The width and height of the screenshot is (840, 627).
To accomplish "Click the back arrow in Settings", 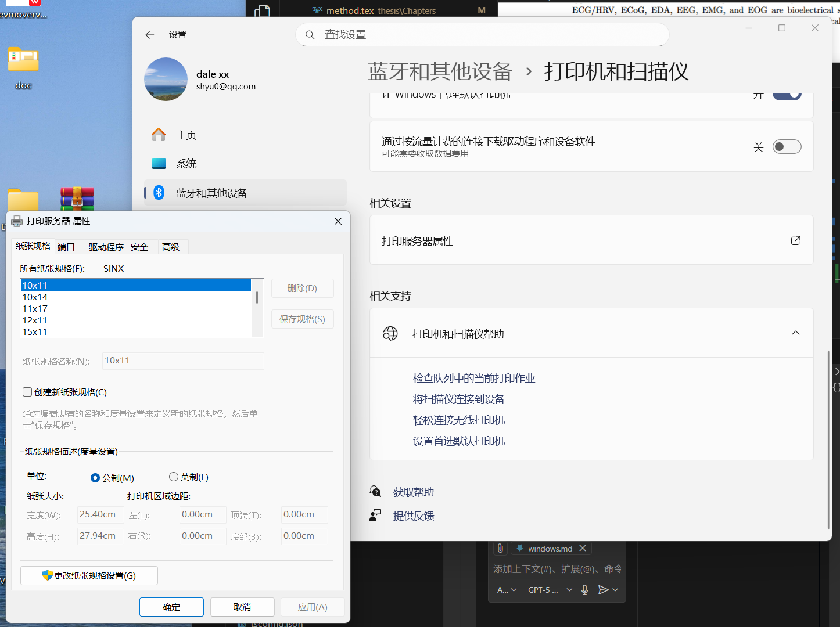I will (150, 35).
